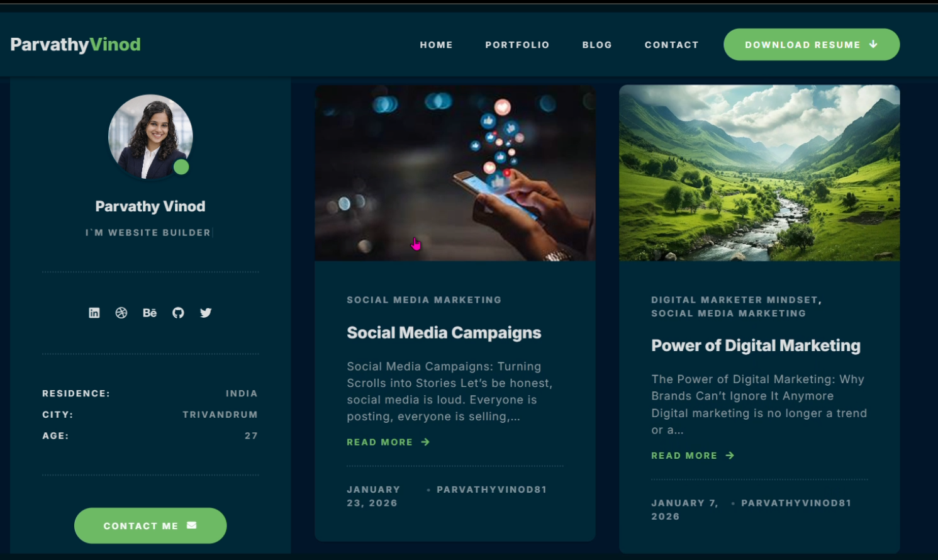This screenshot has height=560, width=938.
Task: Click the Download Resume button
Action: pos(812,45)
